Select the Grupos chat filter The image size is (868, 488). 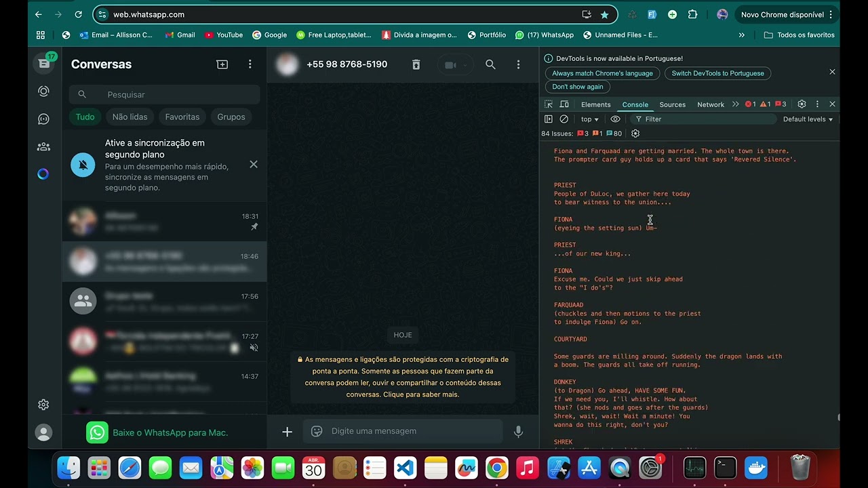(x=231, y=117)
